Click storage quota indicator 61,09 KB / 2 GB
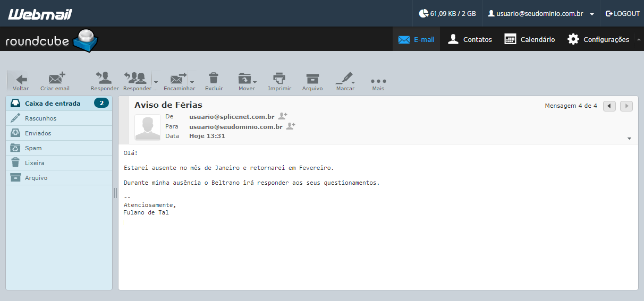Image resolution: width=644 pixels, height=301 pixels. pyautogui.click(x=447, y=13)
